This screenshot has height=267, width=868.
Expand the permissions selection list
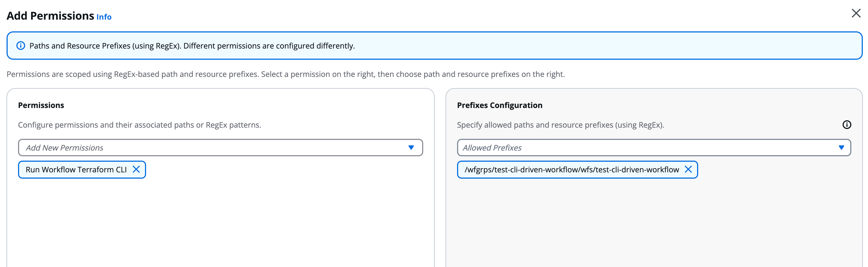coord(411,148)
